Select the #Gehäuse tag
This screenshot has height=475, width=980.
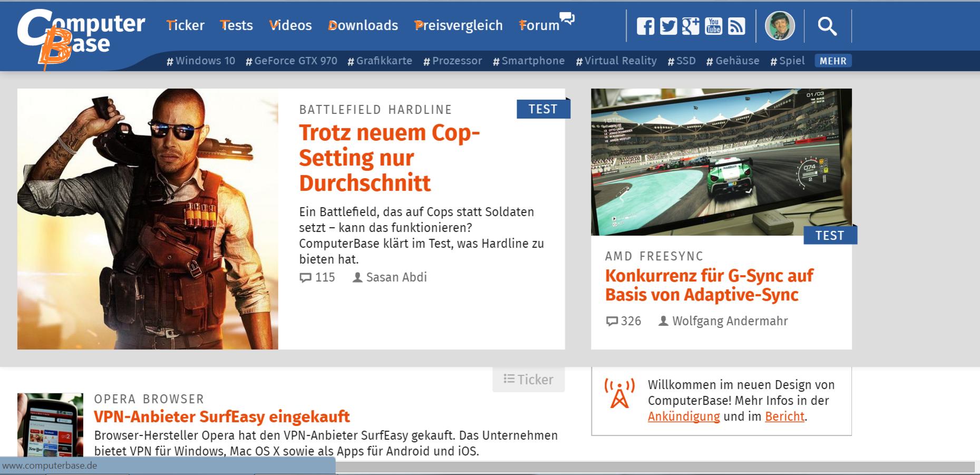733,61
